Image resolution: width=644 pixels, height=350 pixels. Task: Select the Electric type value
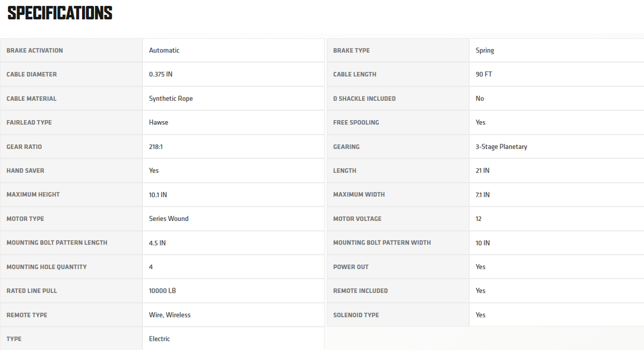click(x=159, y=339)
